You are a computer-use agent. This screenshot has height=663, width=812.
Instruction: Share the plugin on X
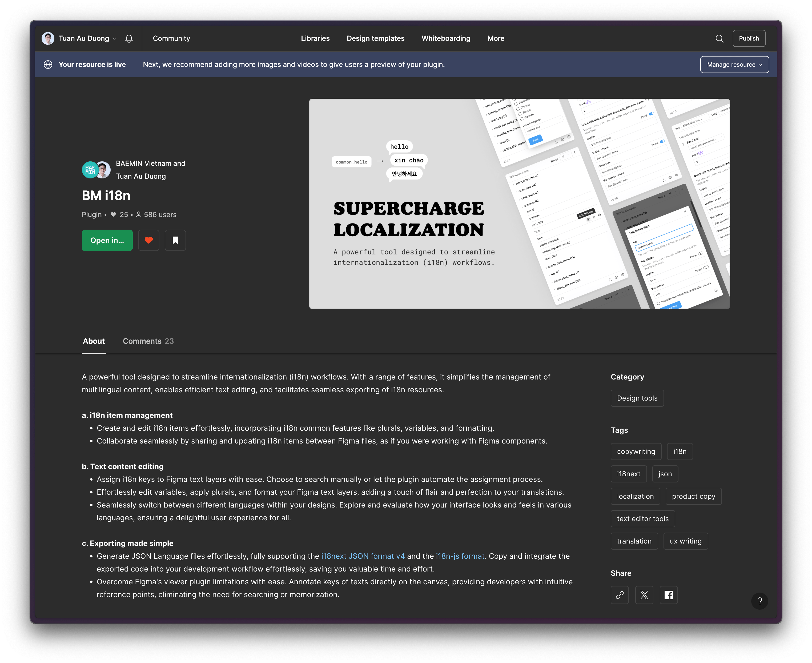644,595
